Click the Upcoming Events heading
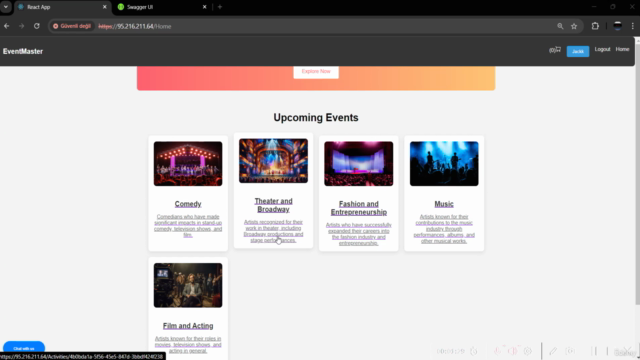 [316, 118]
